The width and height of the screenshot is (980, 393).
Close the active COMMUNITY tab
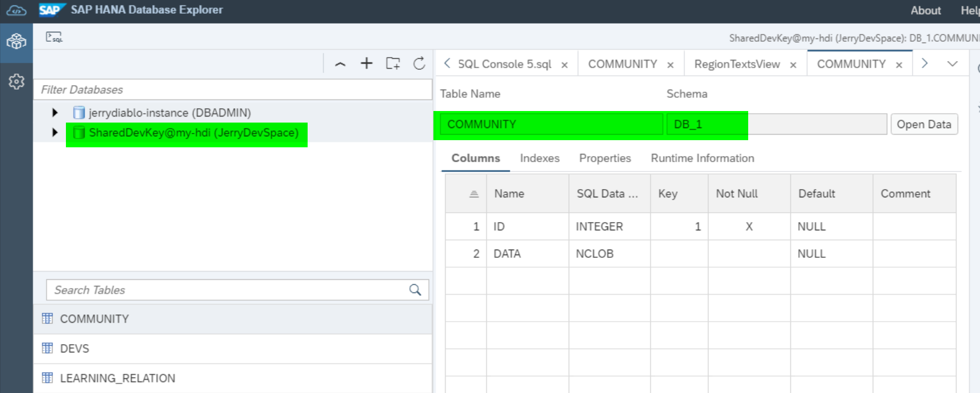click(899, 65)
